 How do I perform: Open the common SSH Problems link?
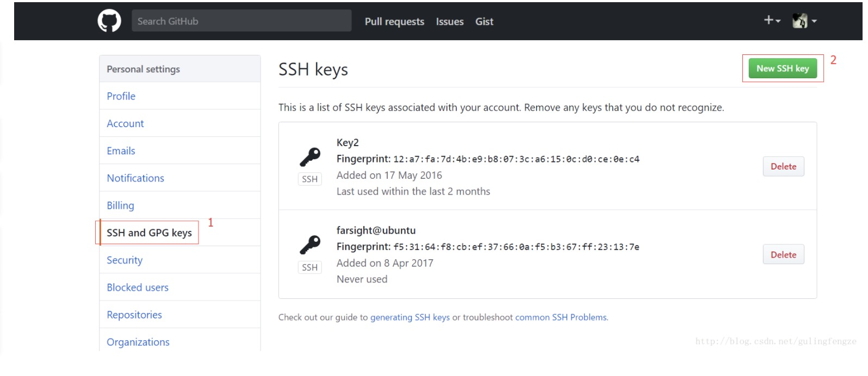[x=561, y=317]
